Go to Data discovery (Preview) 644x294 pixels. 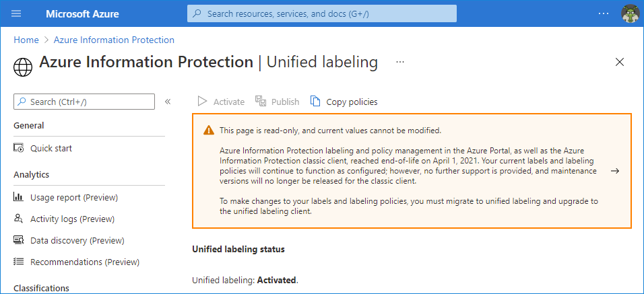77,240
